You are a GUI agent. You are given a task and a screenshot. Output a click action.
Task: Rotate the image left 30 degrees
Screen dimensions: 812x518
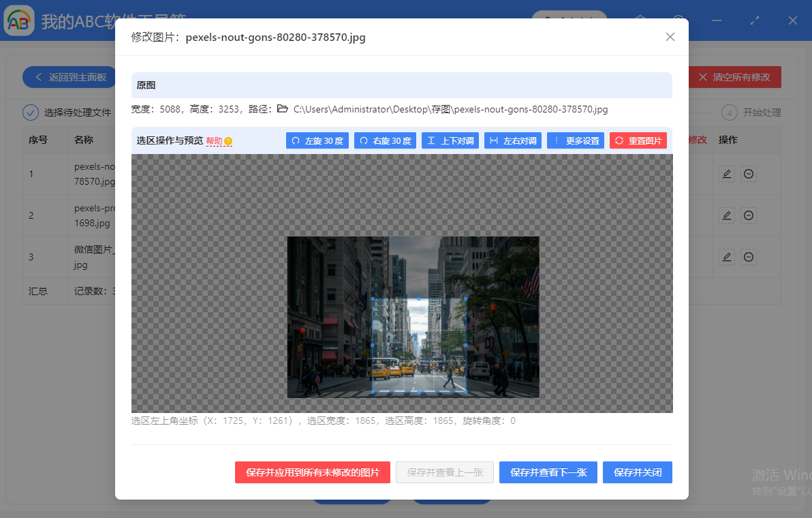coord(317,140)
